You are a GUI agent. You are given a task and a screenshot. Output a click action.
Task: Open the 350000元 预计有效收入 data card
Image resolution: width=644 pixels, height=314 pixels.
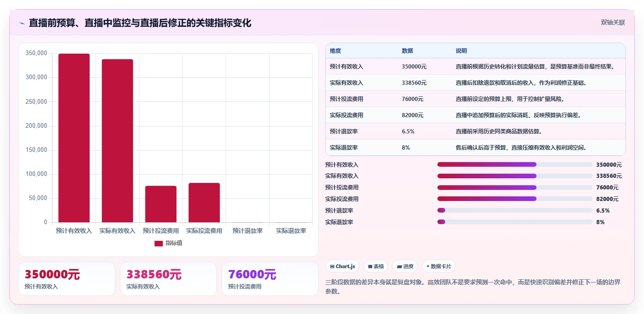tap(67, 279)
